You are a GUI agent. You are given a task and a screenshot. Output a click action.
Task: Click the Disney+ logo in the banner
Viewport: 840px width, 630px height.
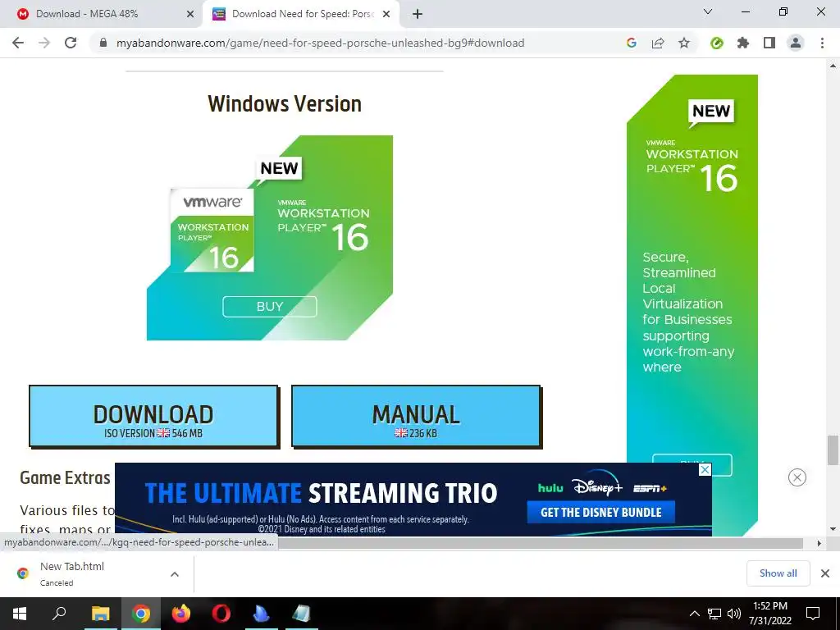[597, 486]
